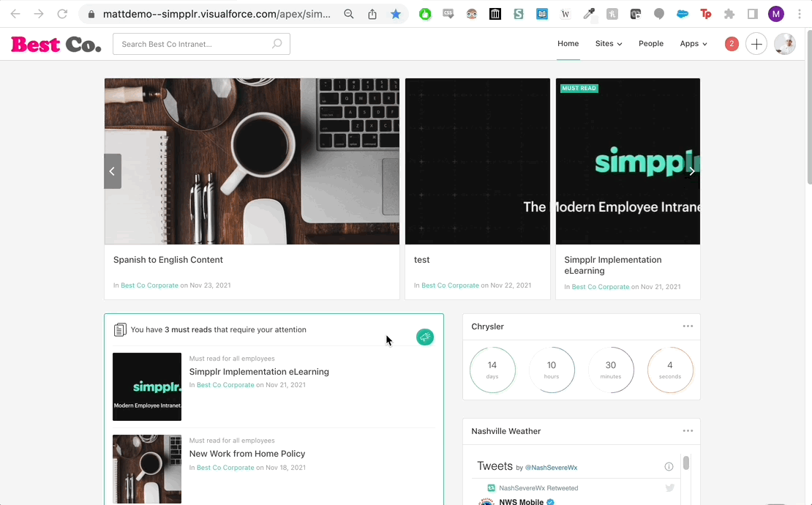Click the coffee and laptop carousel image
Screen dimensions: 812x505
coord(252,161)
